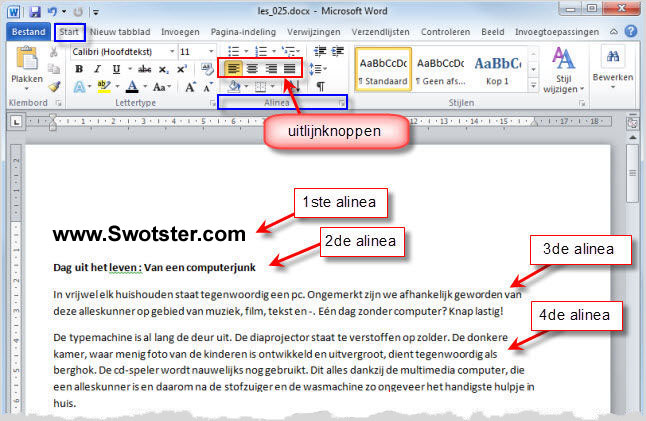The image size is (646, 421).
Task: Insert a numbered list
Action: [x=261, y=51]
